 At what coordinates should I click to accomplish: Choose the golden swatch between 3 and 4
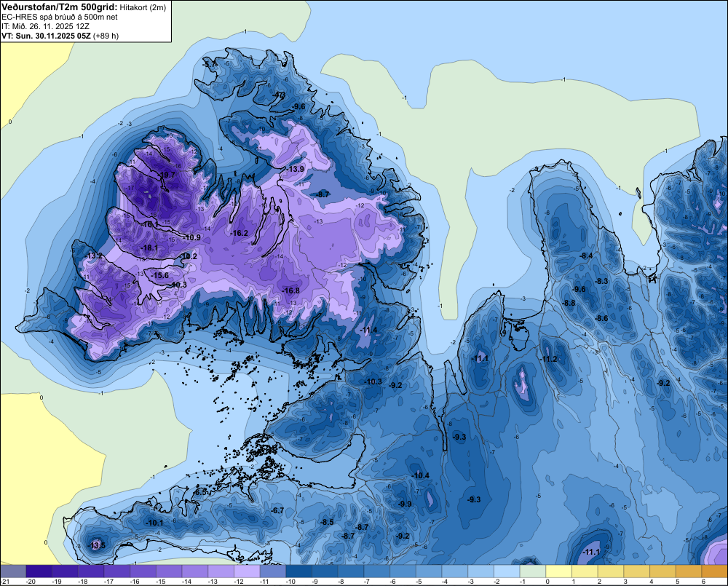click(x=637, y=571)
